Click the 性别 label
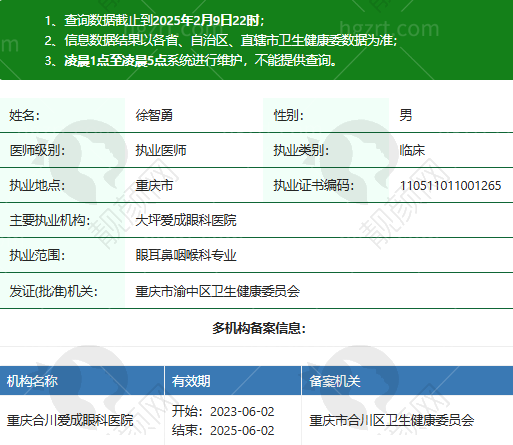513x445 pixels. click(x=289, y=115)
